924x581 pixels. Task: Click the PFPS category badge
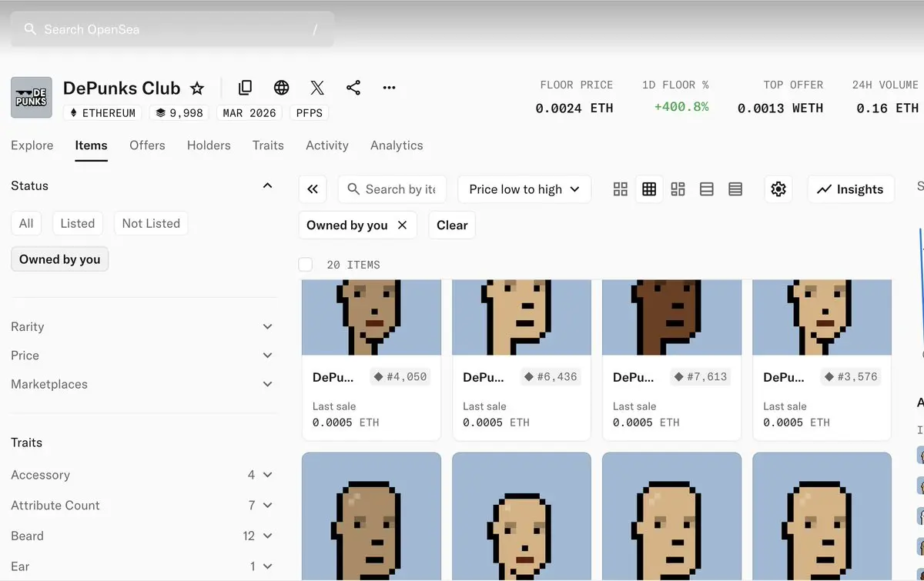pyautogui.click(x=310, y=113)
